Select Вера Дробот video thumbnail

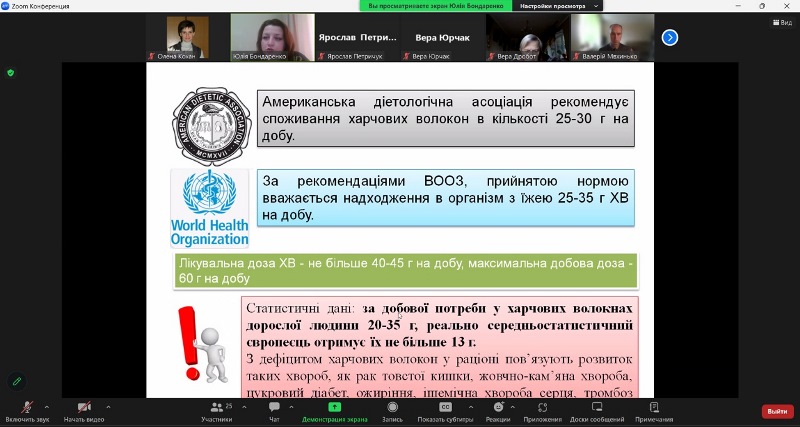click(528, 37)
